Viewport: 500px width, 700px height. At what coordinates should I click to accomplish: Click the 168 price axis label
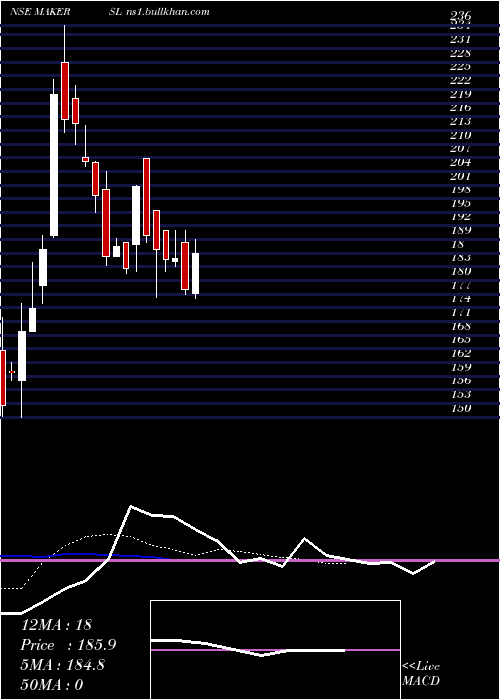(460, 326)
